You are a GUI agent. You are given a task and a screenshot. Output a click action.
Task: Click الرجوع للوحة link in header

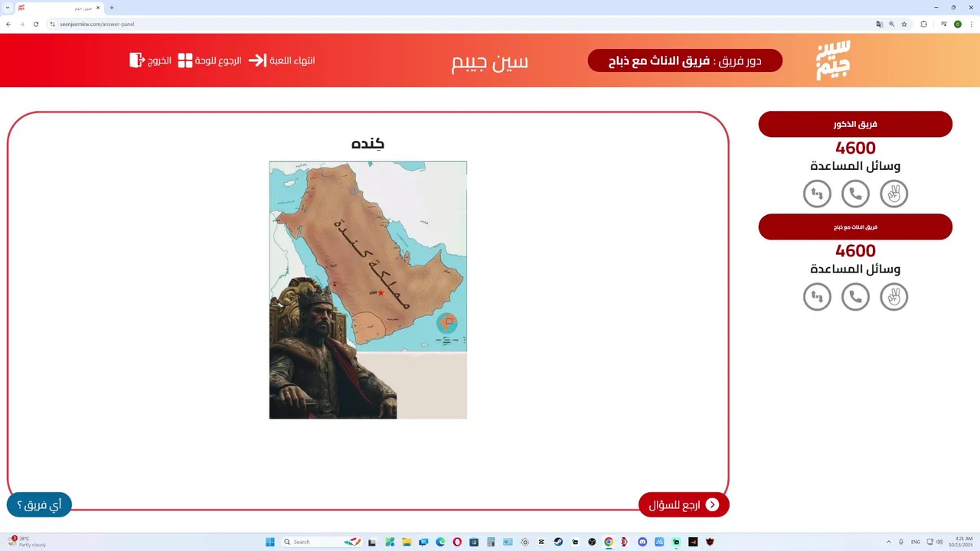tap(218, 60)
